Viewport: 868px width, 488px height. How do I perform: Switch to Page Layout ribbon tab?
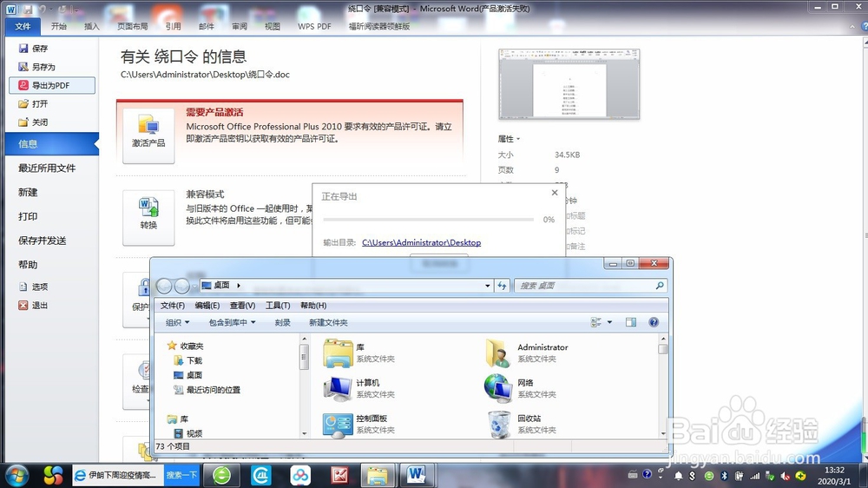coord(133,26)
